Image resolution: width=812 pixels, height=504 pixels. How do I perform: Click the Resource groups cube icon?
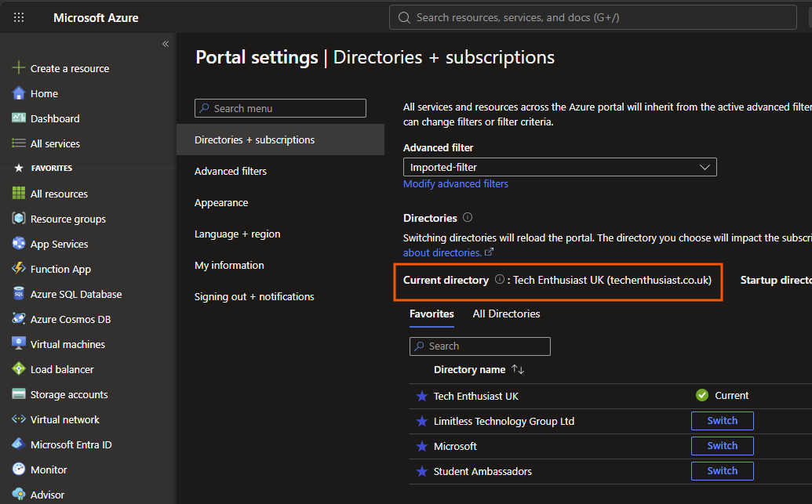point(19,219)
